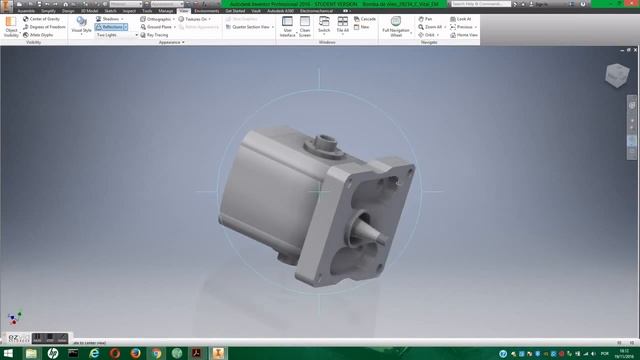Expand Shadows dropdown arrow
The height and width of the screenshot is (360, 640).
point(122,19)
